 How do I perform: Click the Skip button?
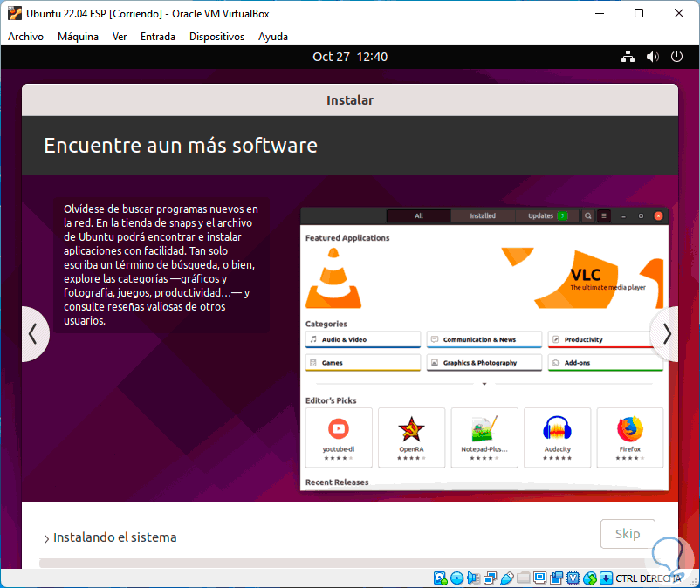click(x=628, y=534)
